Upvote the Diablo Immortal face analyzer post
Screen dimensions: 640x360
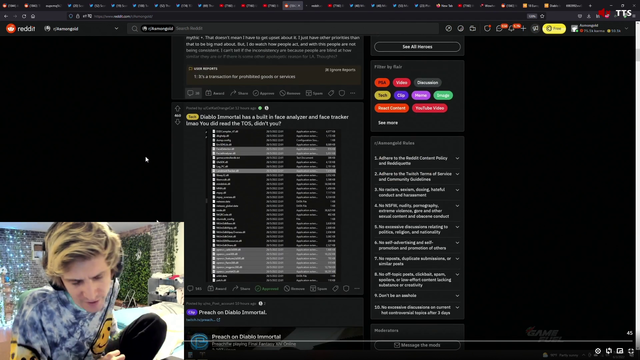click(x=178, y=109)
